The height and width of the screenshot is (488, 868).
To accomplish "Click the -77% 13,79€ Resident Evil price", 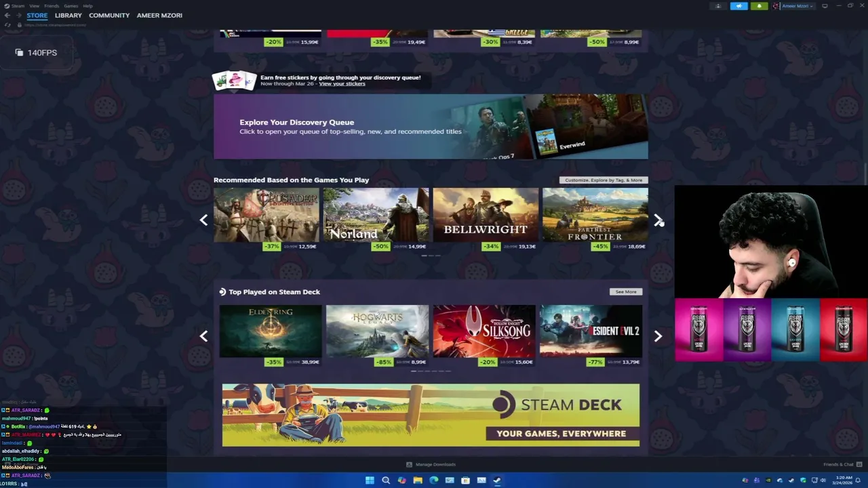I will (x=614, y=362).
